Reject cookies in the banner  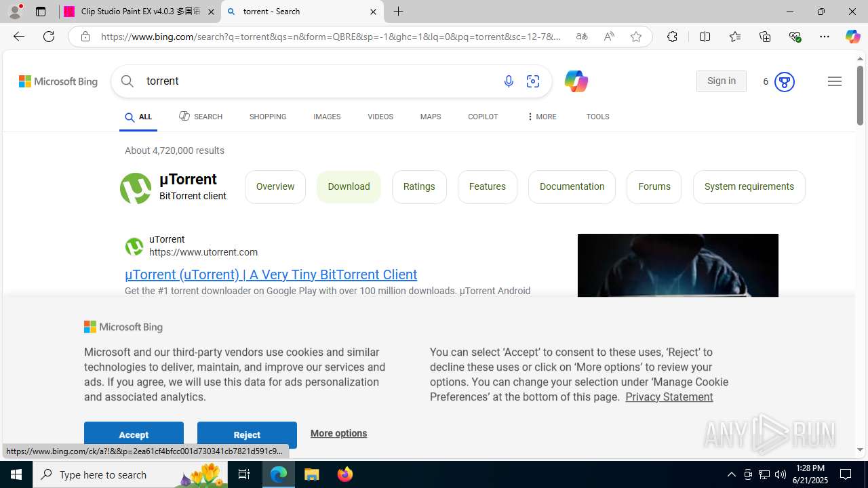pos(247,434)
